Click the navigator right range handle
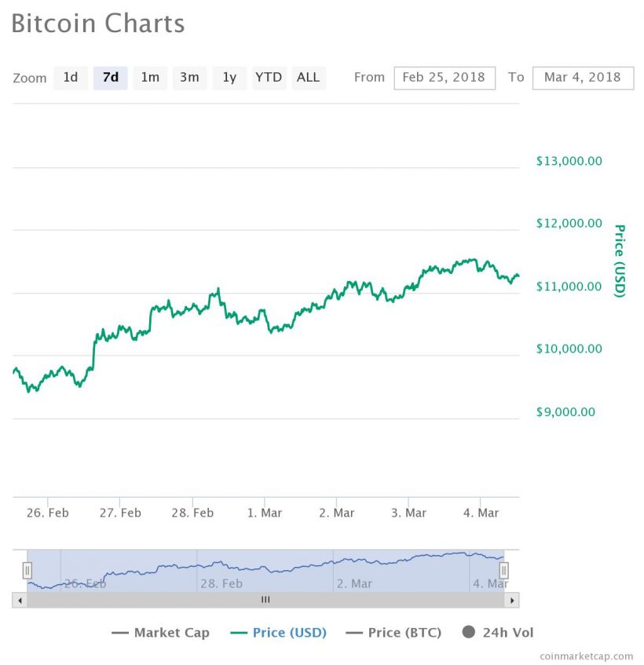This screenshot has height=665, width=644. click(x=504, y=570)
